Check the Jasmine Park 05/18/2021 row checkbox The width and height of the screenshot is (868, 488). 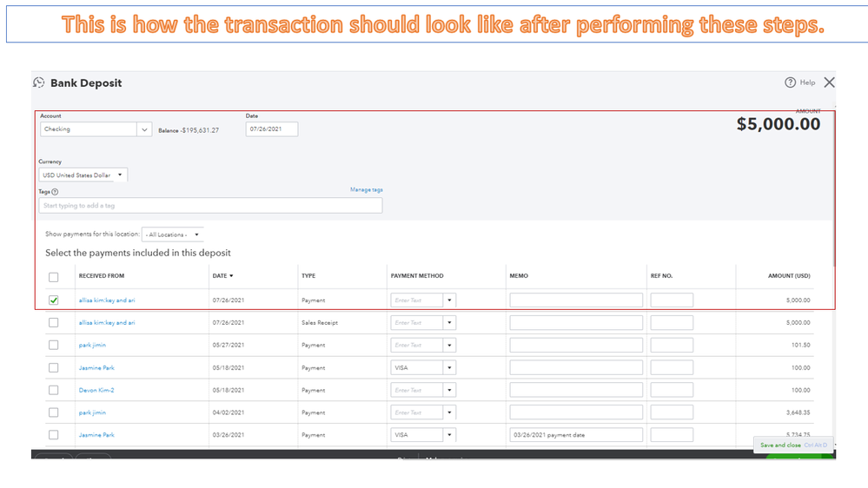click(53, 367)
